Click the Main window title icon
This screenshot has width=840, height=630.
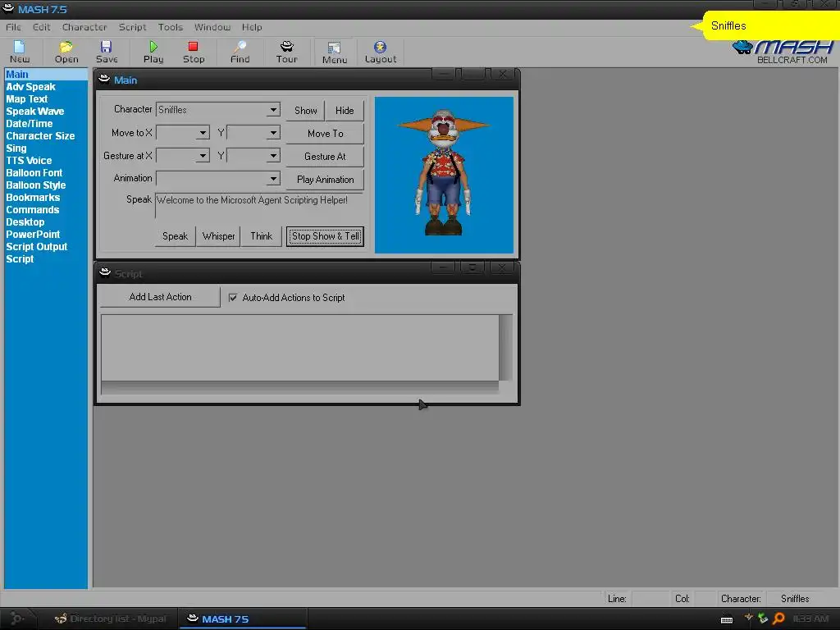click(x=104, y=80)
